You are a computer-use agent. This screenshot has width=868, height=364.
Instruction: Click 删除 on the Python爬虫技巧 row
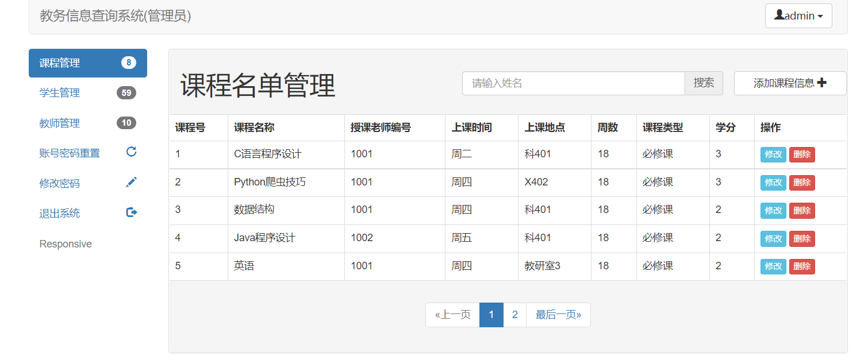click(x=802, y=182)
